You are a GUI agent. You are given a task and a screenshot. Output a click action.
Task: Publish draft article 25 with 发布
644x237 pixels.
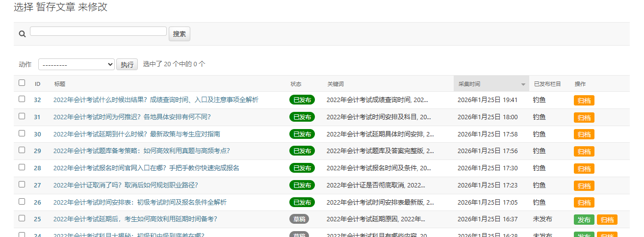point(584,220)
